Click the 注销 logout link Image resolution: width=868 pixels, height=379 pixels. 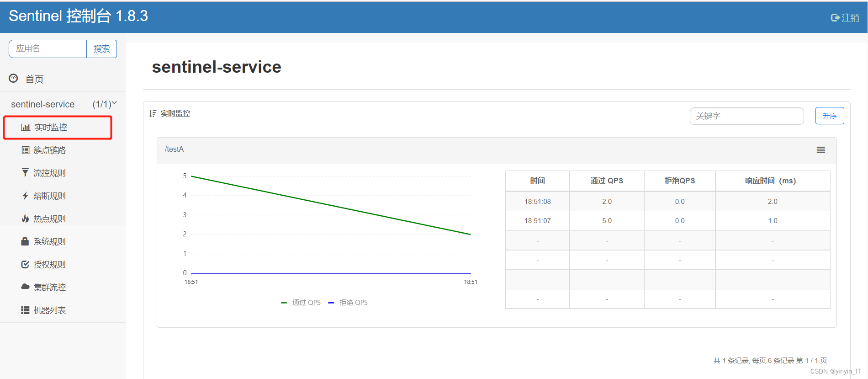pyautogui.click(x=850, y=18)
